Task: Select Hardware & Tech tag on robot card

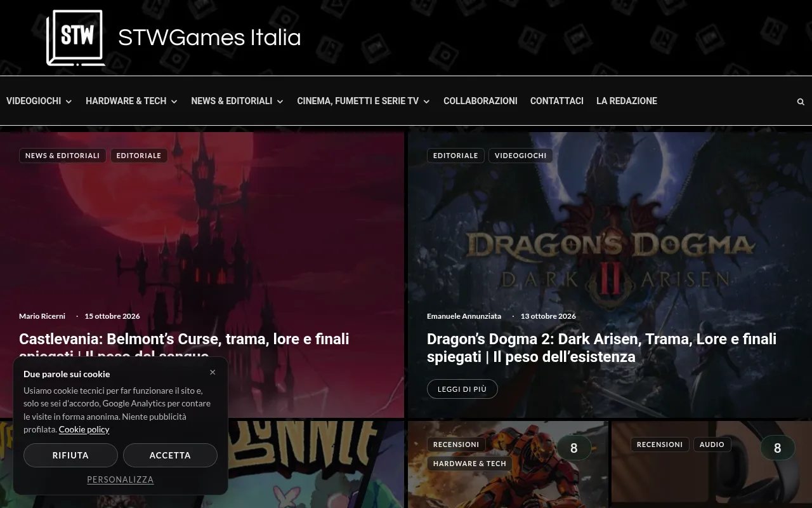Action: [469, 464]
